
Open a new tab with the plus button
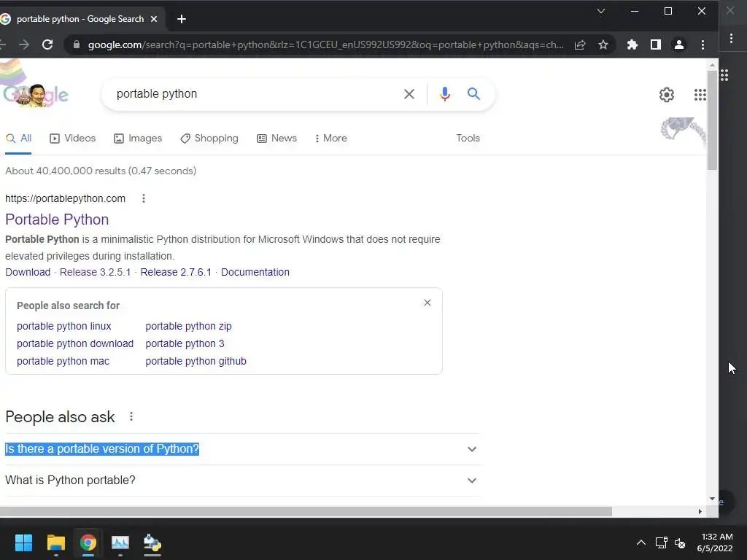(x=182, y=19)
